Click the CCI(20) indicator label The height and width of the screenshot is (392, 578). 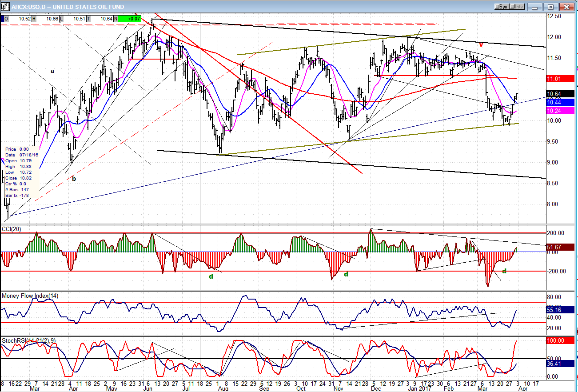(x=12, y=229)
